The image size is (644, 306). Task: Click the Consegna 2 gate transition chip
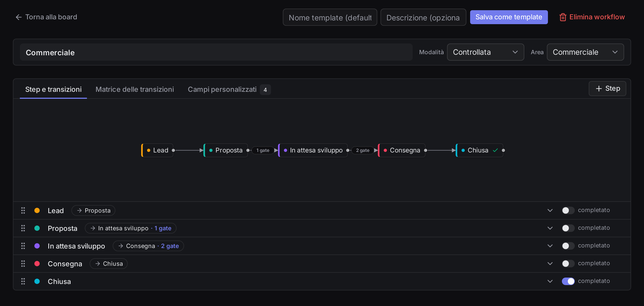tap(148, 246)
